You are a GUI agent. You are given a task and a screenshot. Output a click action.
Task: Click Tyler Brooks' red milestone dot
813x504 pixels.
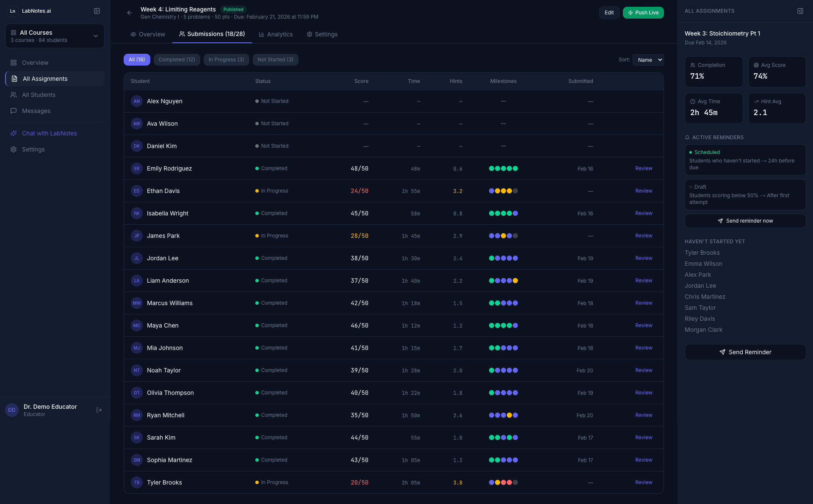(503, 482)
